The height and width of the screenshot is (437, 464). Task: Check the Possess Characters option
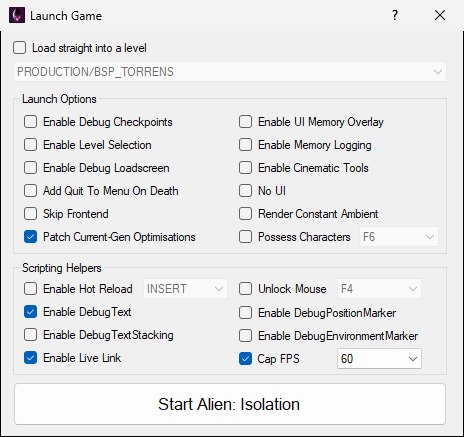pyautogui.click(x=245, y=237)
